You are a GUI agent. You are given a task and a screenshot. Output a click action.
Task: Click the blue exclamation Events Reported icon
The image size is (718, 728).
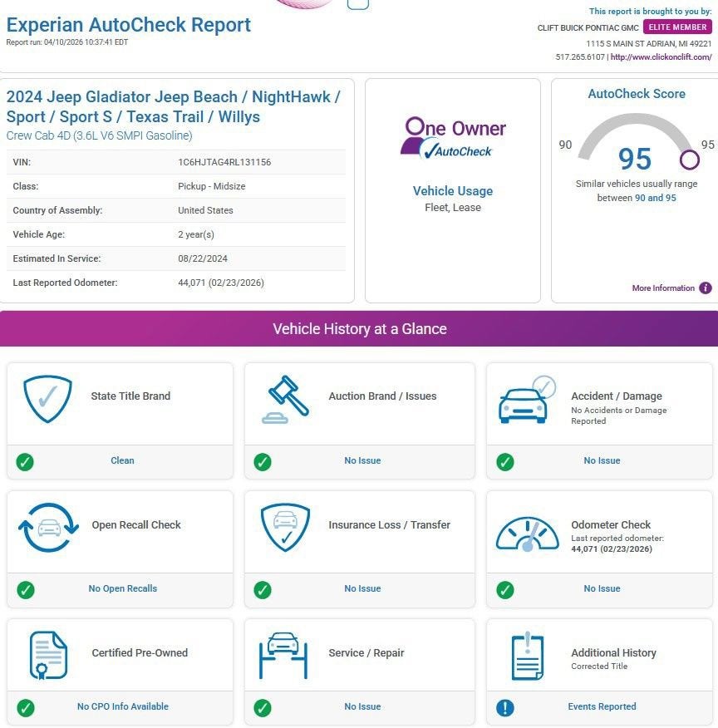pyautogui.click(x=505, y=707)
